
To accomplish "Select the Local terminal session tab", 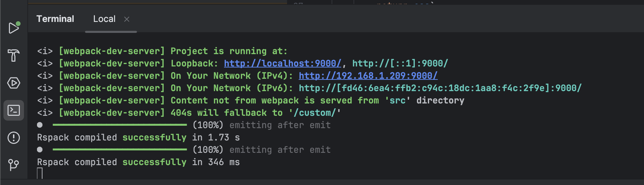I will pyautogui.click(x=104, y=19).
